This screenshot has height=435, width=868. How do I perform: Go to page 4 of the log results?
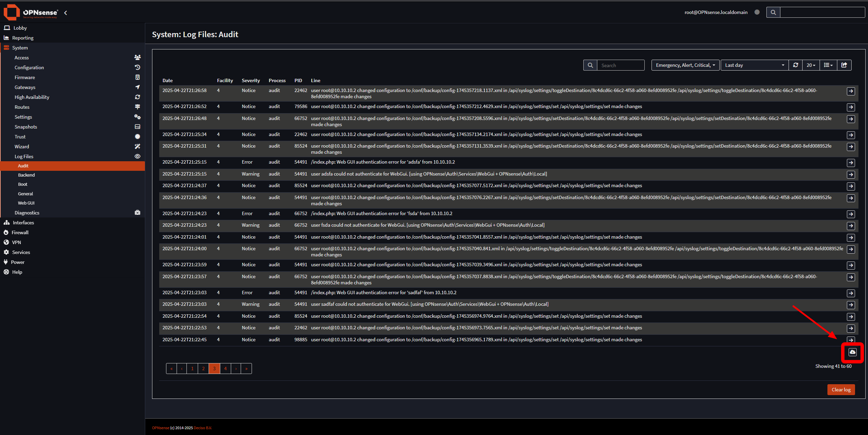(x=225, y=368)
